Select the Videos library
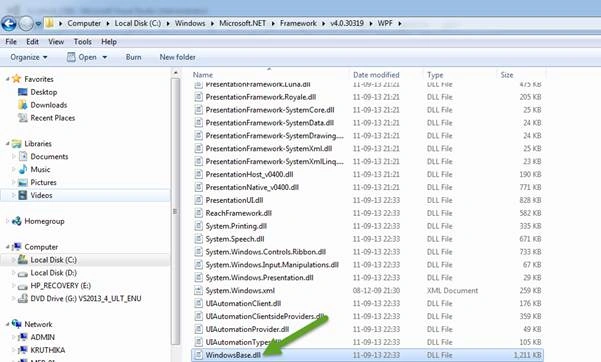This screenshot has height=362, width=601. point(41,196)
